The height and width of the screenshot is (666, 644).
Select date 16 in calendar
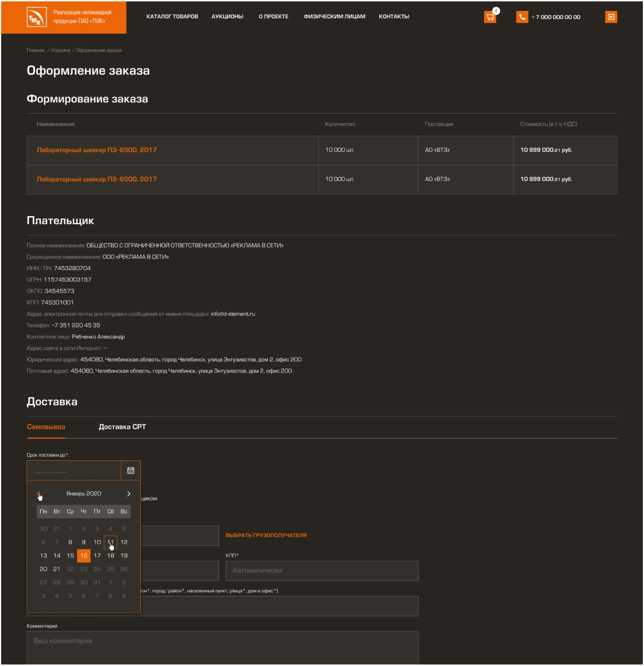click(x=84, y=556)
